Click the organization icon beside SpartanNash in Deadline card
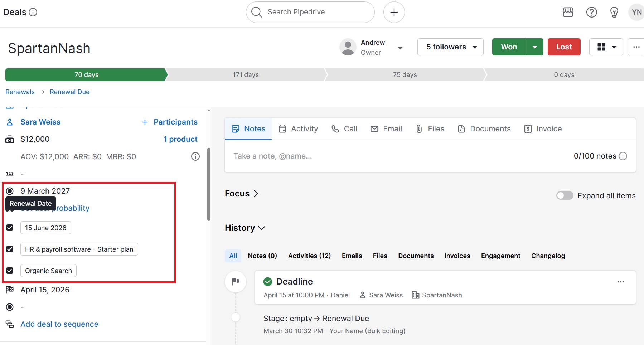Screen dimensions: 644x345 [415, 295]
